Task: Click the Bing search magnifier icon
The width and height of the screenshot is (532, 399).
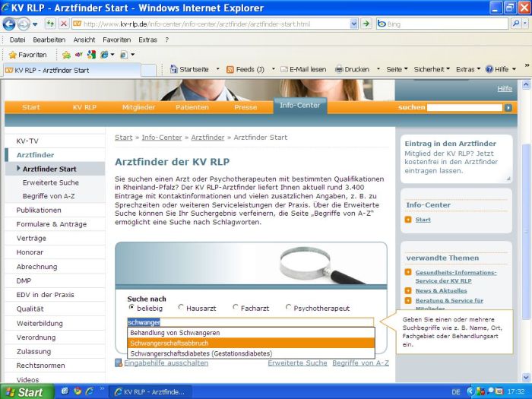Action: [x=516, y=24]
